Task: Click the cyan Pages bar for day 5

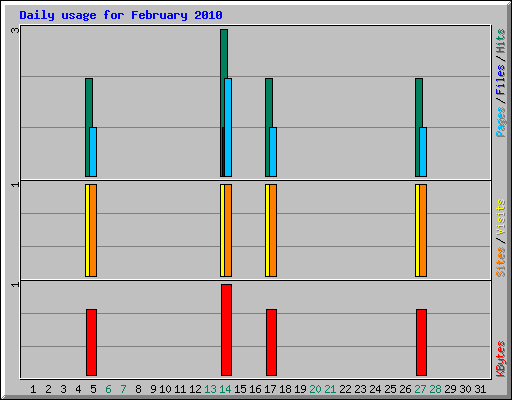Action: pos(93,152)
